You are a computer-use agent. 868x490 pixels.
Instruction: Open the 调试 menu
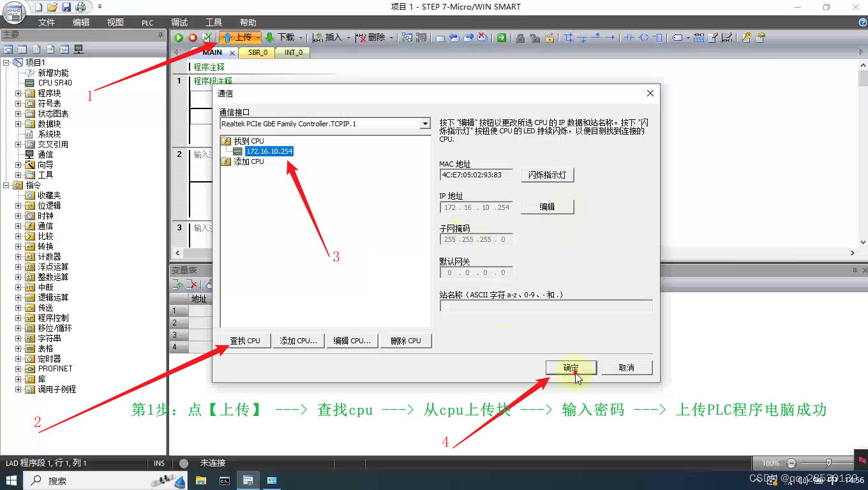pos(179,22)
